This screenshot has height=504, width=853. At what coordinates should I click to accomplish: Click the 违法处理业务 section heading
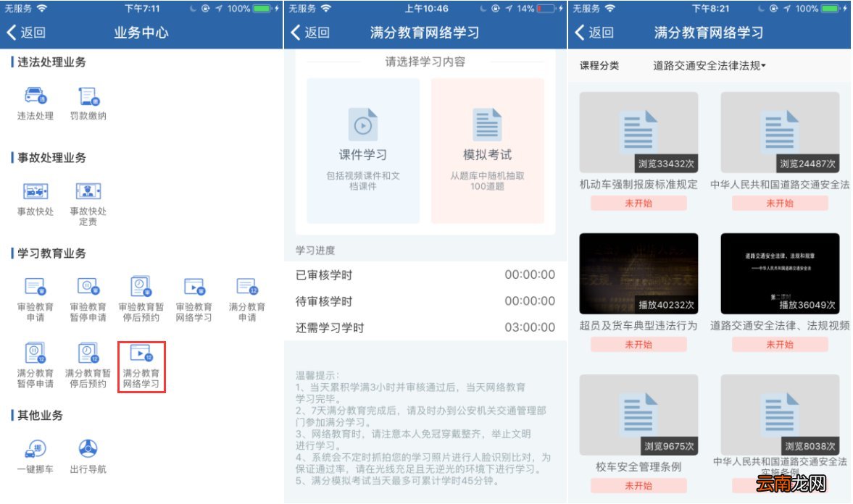click(51, 62)
